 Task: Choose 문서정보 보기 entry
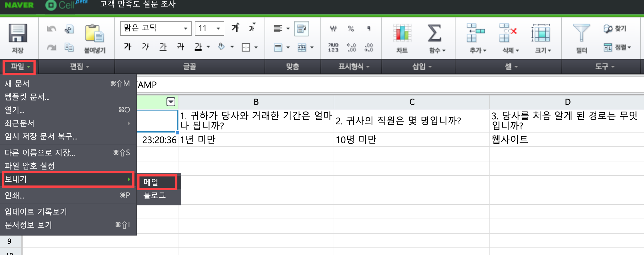point(68,225)
